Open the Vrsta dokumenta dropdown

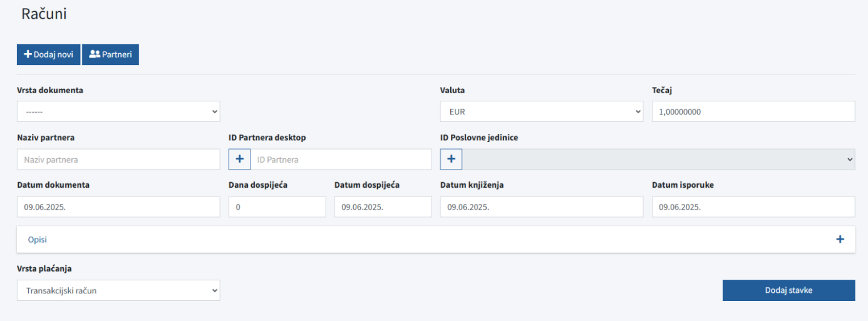pos(118,111)
